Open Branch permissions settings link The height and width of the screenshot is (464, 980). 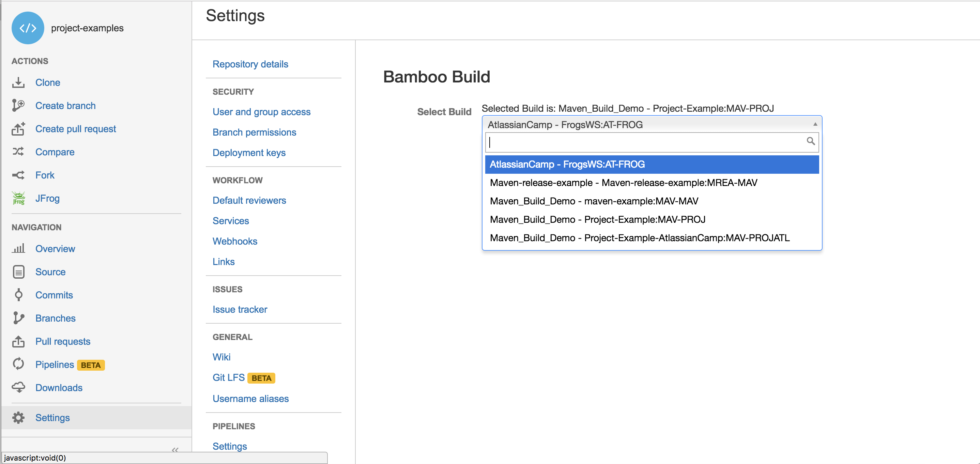(254, 132)
